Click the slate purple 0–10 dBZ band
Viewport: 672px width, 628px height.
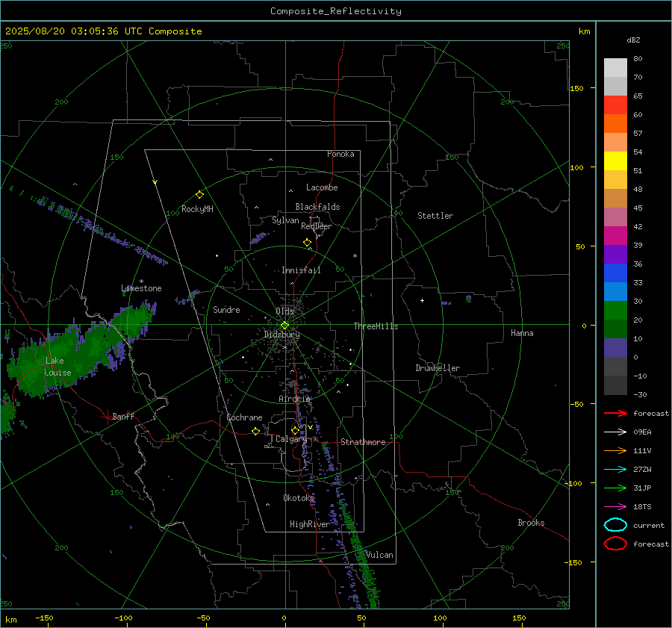coord(615,348)
